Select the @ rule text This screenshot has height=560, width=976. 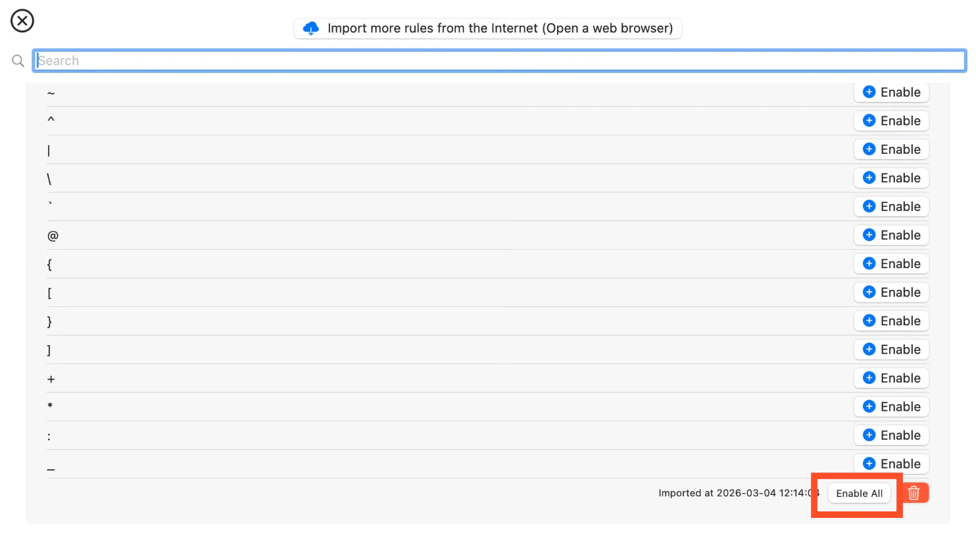point(53,235)
